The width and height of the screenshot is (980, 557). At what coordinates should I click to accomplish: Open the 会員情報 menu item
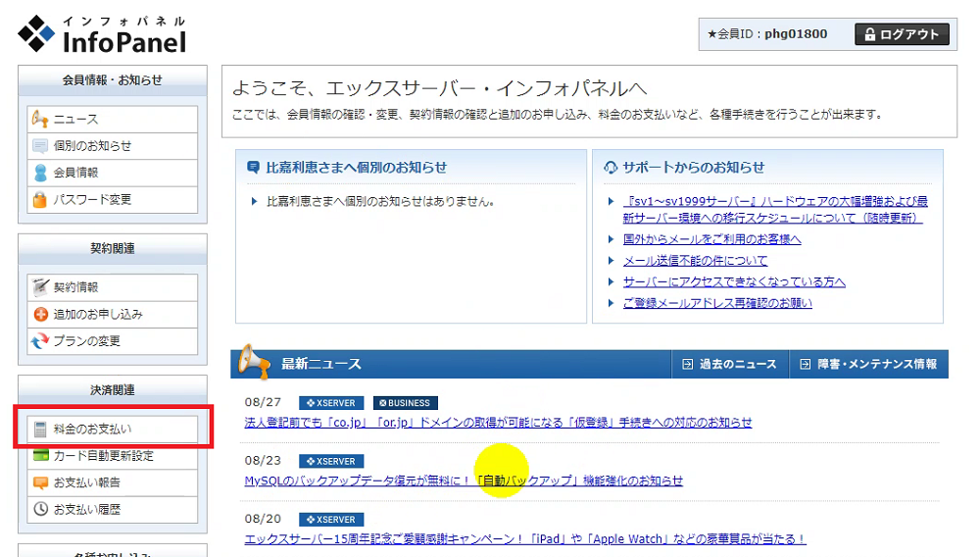click(x=113, y=173)
